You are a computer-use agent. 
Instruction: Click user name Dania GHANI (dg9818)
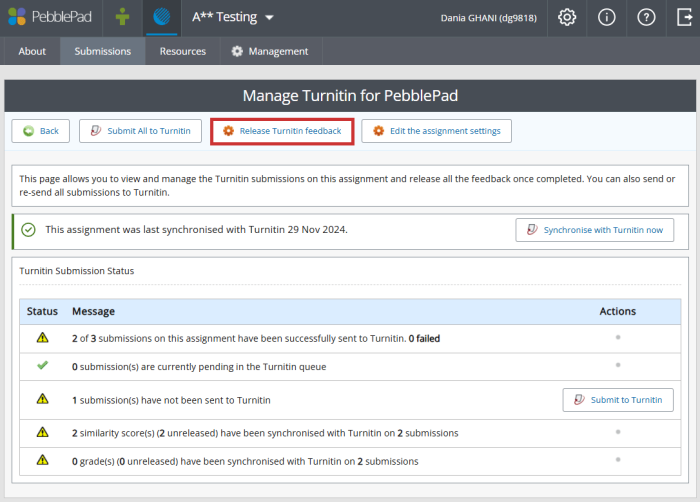click(488, 18)
